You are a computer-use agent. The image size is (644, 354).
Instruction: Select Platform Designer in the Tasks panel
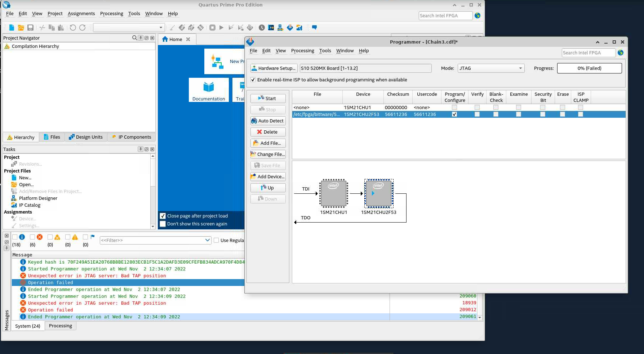[x=38, y=198]
